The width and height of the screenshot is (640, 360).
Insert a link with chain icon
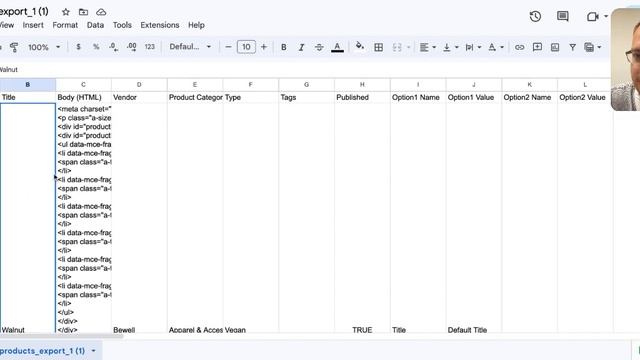click(519, 47)
